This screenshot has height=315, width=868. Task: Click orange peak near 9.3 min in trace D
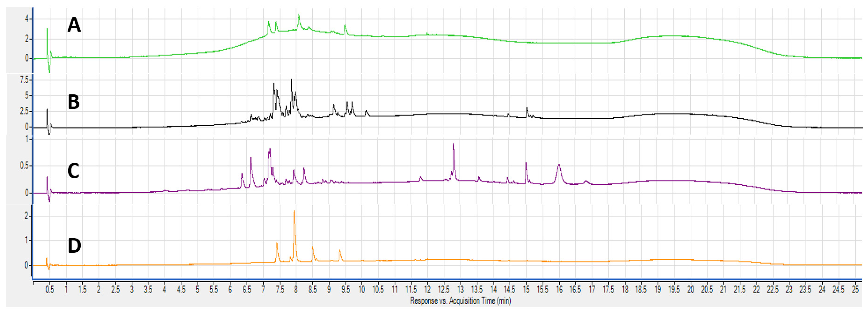[x=340, y=252]
